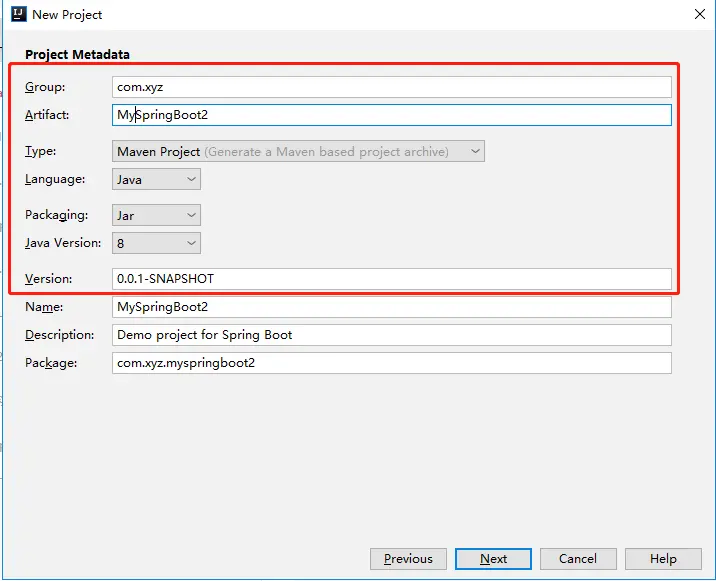Image resolution: width=716 pixels, height=581 pixels.
Task: Click the Name label
Action: pyautogui.click(x=44, y=307)
